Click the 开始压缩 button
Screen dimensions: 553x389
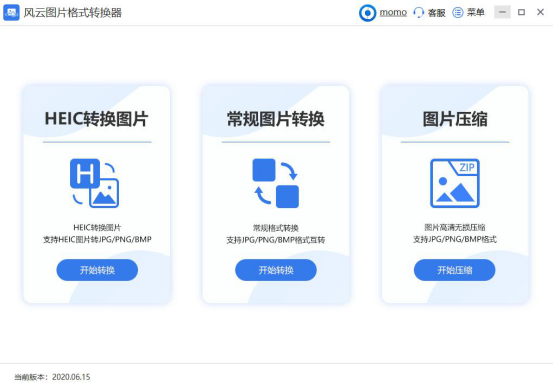click(x=455, y=270)
